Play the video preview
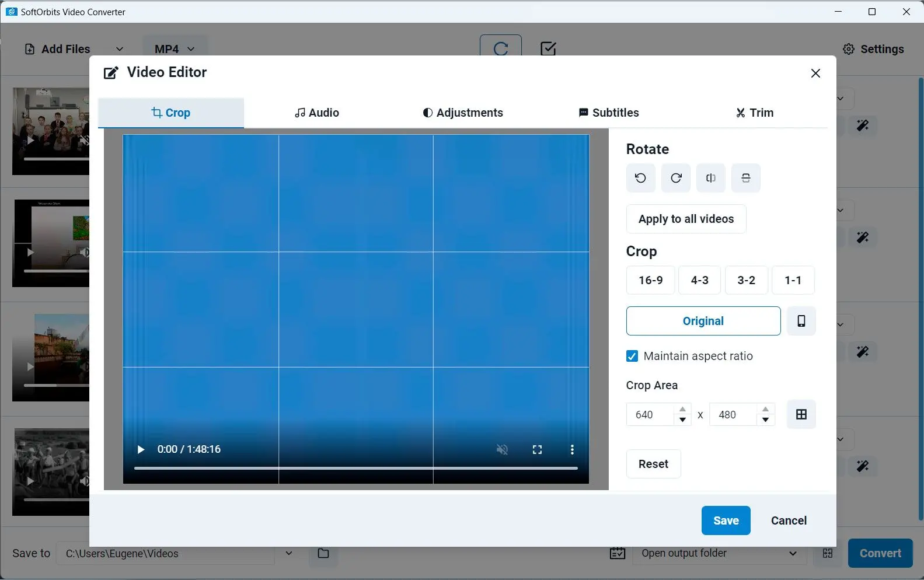 [141, 449]
